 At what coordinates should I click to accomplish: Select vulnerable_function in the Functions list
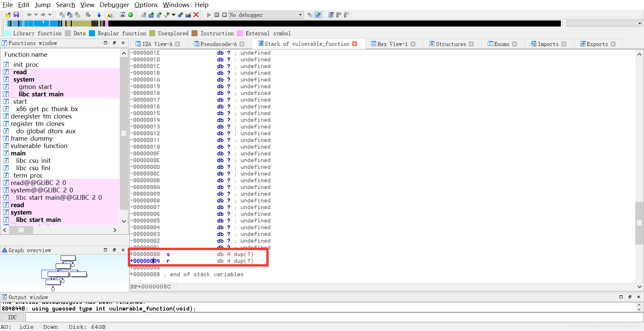39,146
